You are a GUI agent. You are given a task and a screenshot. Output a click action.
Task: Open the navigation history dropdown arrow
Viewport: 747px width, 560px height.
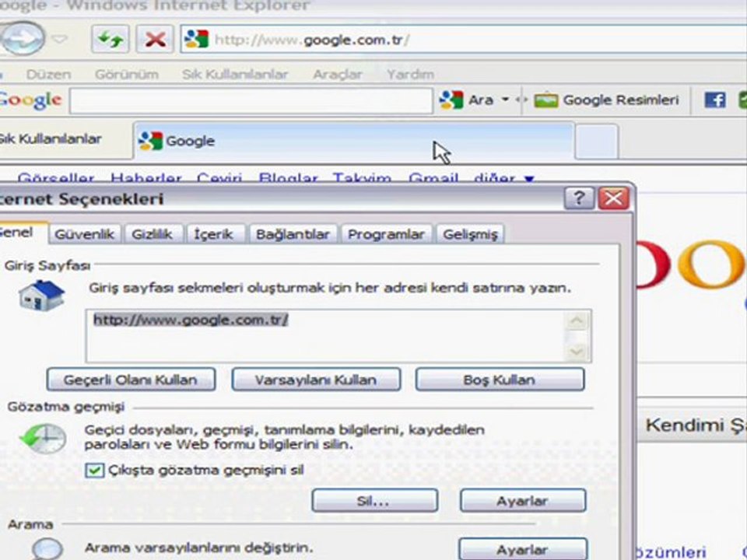60,39
